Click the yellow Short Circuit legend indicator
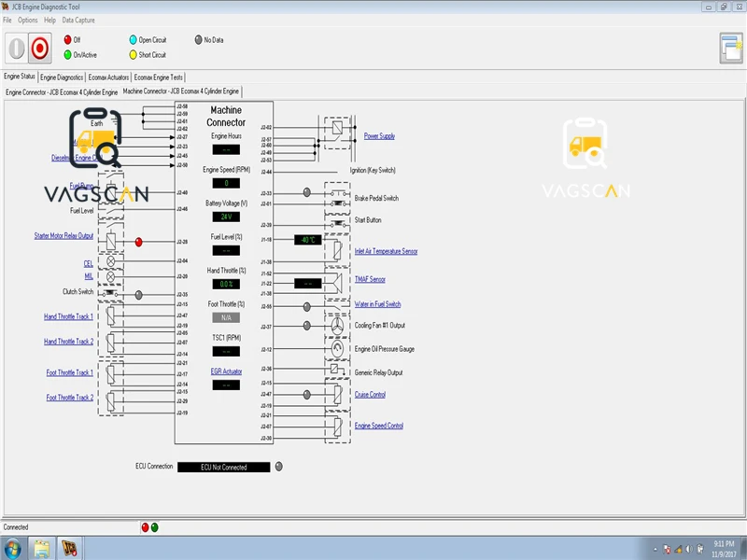The width and height of the screenshot is (747, 560). (x=133, y=55)
